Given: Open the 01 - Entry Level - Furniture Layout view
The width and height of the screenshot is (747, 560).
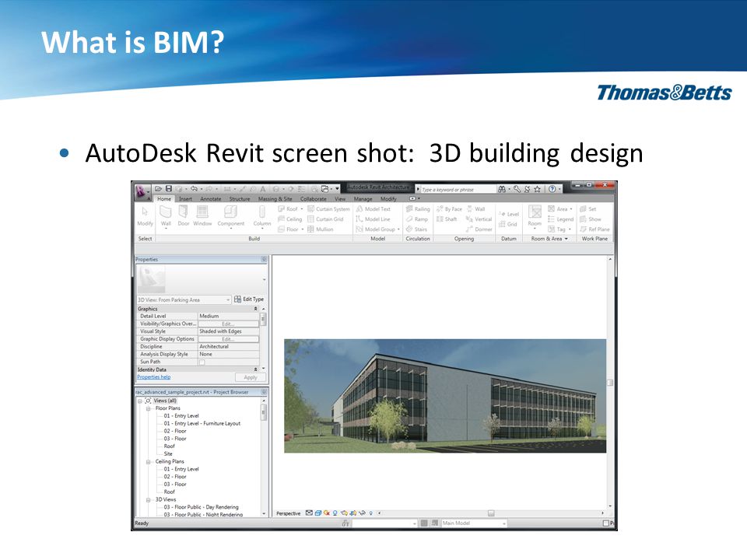Looking at the screenshot, I should [x=202, y=424].
